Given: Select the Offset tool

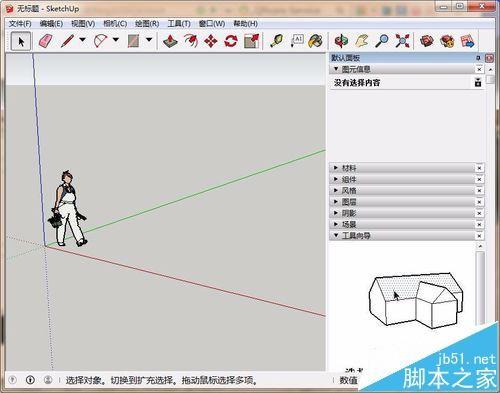Looking at the screenshot, I should [191, 41].
